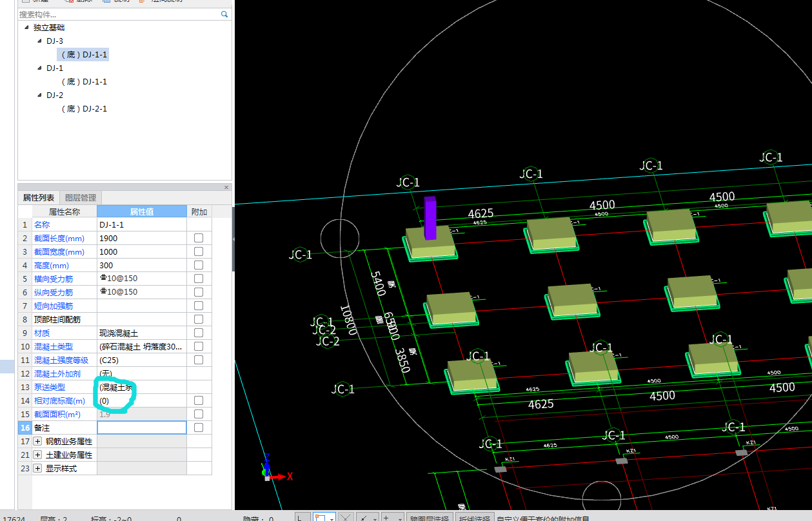Expand the 土建业务属性 section
812x521 pixels.
pos(37,455)
